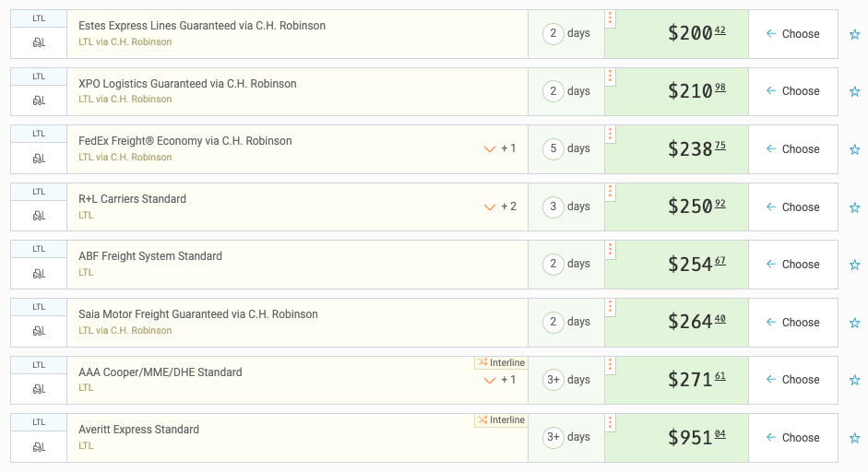This screenshot has height=472, width=868.
Task: Click forklift icon in Saia Motor row
Action: 39,331
